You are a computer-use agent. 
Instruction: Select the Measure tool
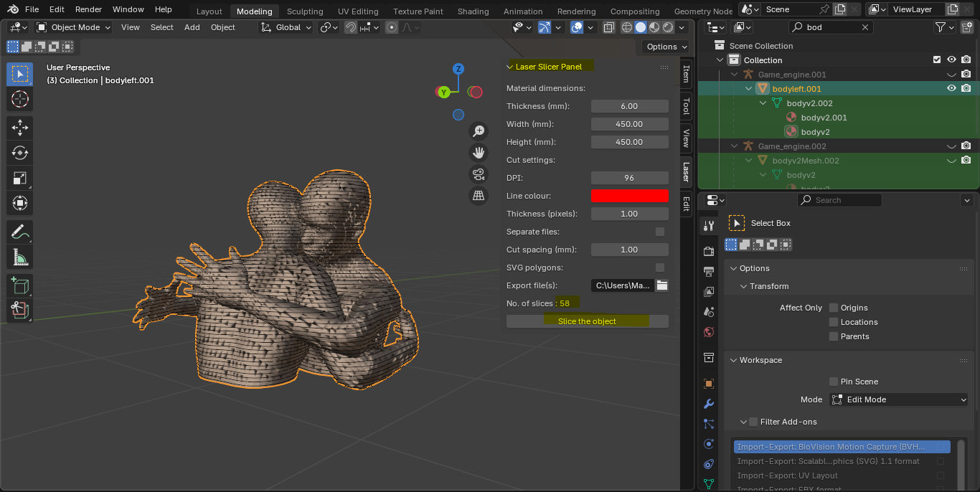(20, 257)
